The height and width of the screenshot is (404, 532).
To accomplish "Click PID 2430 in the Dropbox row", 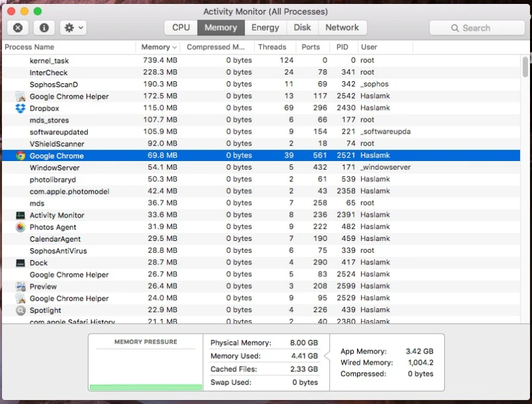I will (346, 108).
